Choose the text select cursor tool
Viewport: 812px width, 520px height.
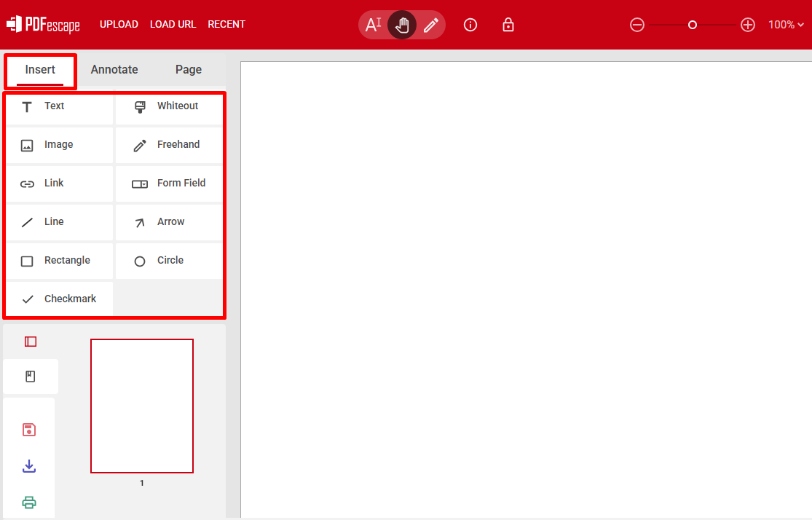[373, 25]
